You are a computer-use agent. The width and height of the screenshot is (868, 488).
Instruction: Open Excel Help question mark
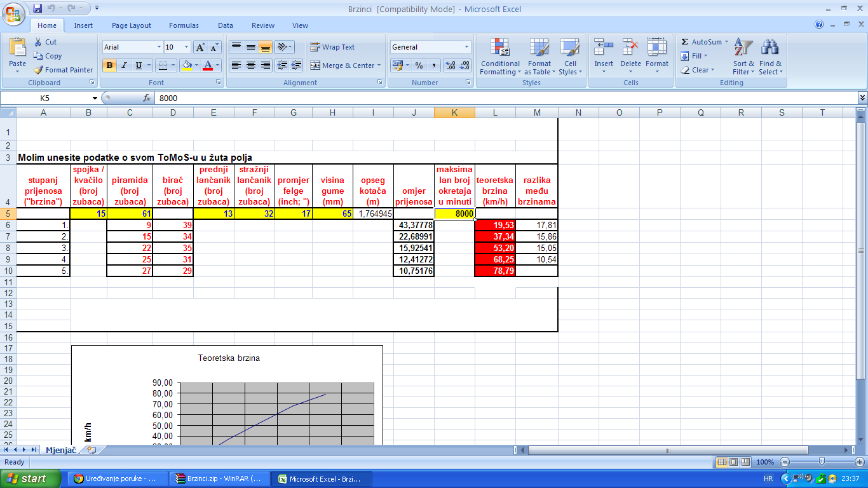click(819, 25)
